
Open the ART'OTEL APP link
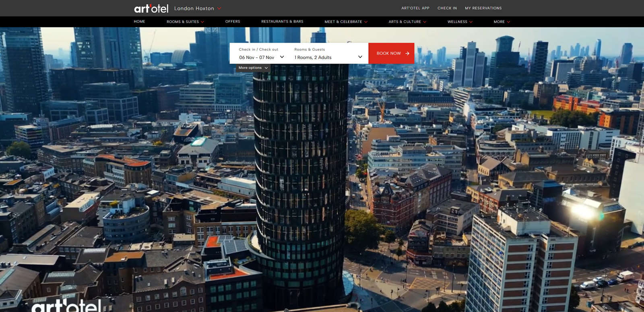point(415,8)
